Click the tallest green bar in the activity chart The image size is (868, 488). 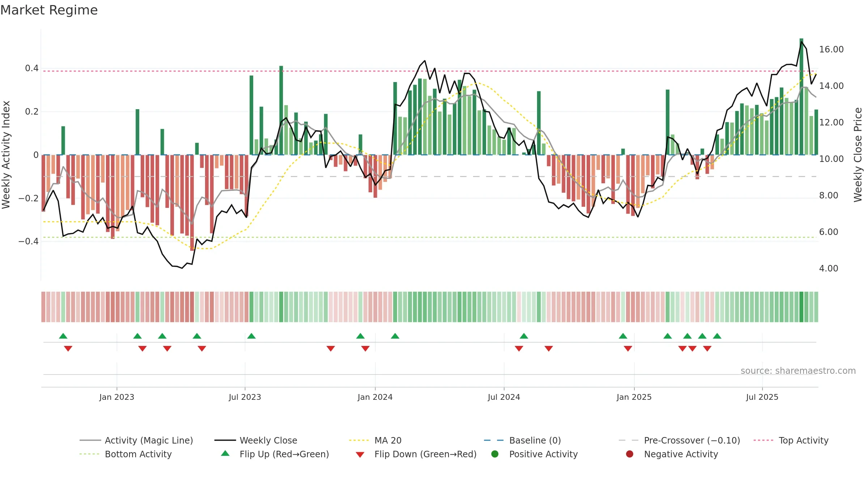tap(801, 97)
